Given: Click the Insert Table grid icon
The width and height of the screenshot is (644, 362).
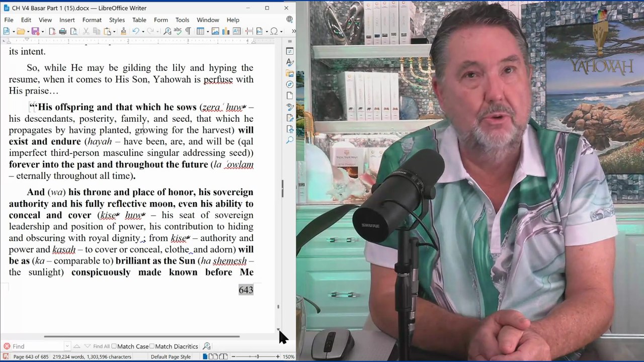Looking at the screenshot, I should tap(200, 31).
